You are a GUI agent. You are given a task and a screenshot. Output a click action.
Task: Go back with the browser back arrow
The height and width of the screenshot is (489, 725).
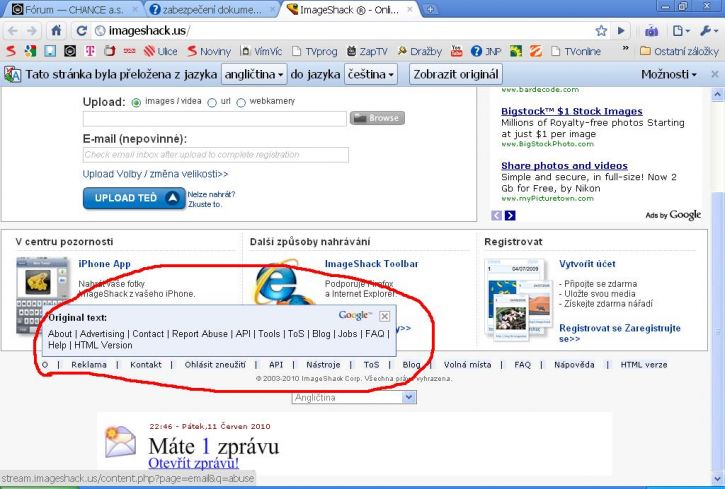12,31
